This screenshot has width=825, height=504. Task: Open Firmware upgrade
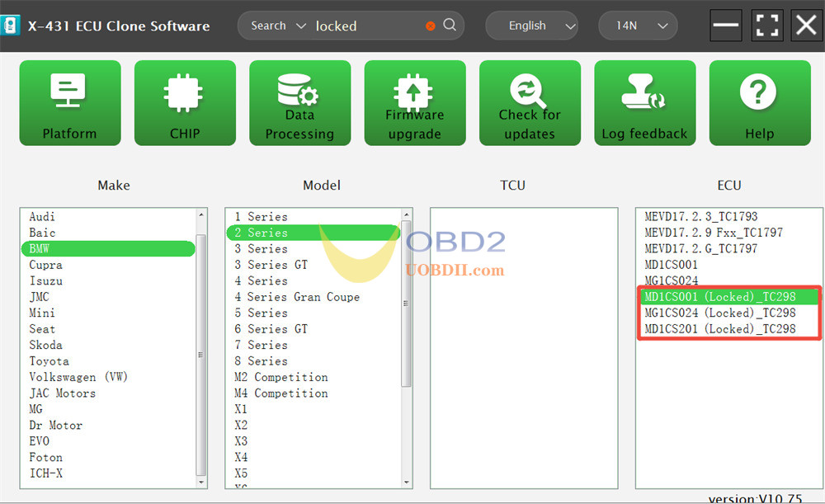coord(415,102)
